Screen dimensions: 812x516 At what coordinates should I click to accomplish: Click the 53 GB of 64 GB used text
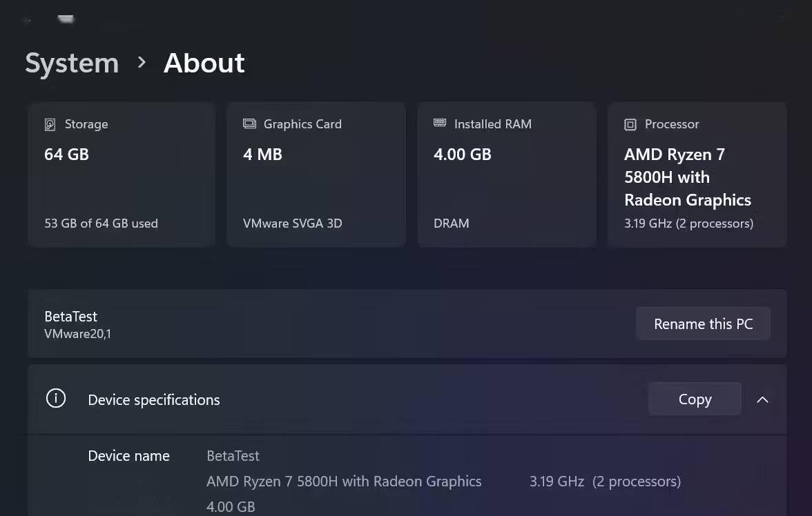101,224
